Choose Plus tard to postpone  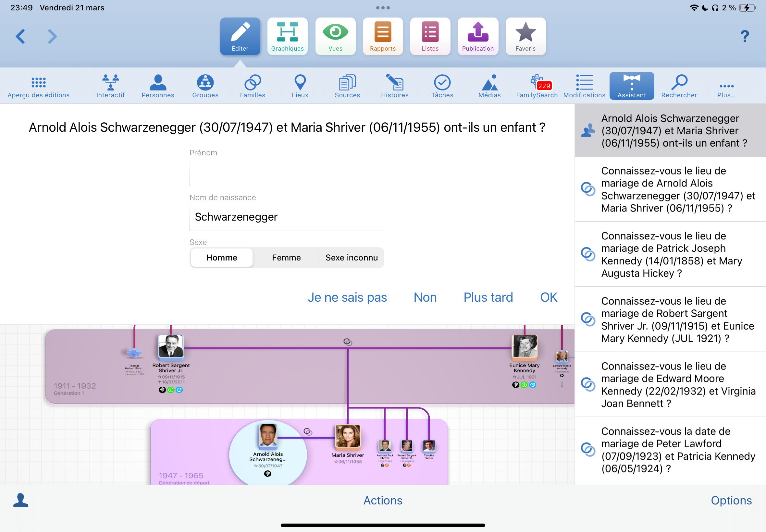[x=488, y=297]
